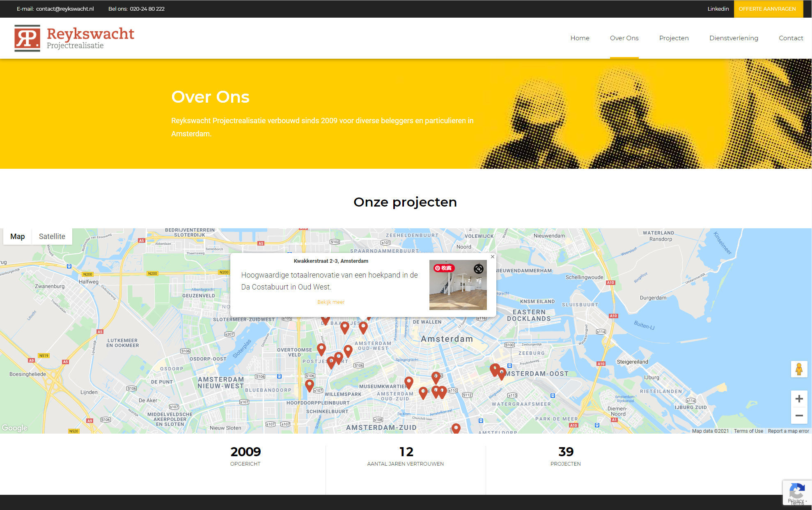Click the Offerte aanvragen button
The image size is (812, 510).
click(768, 9)
